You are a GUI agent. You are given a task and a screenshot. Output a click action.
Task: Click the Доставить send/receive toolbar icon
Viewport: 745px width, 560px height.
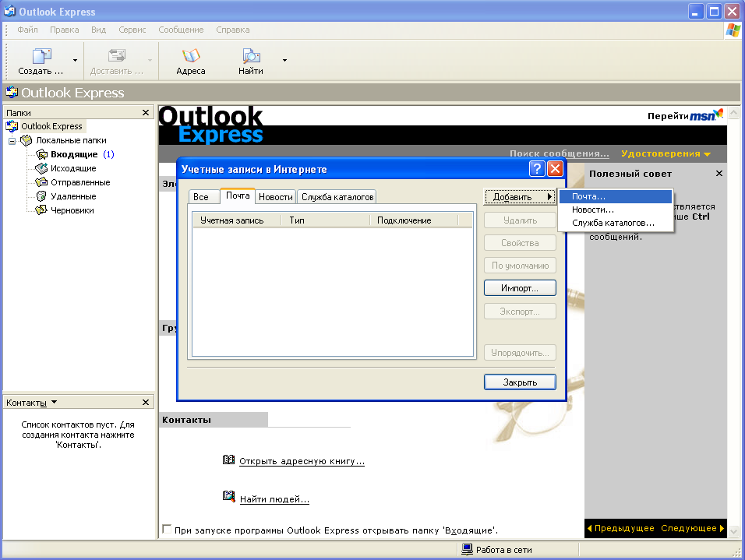116,56
